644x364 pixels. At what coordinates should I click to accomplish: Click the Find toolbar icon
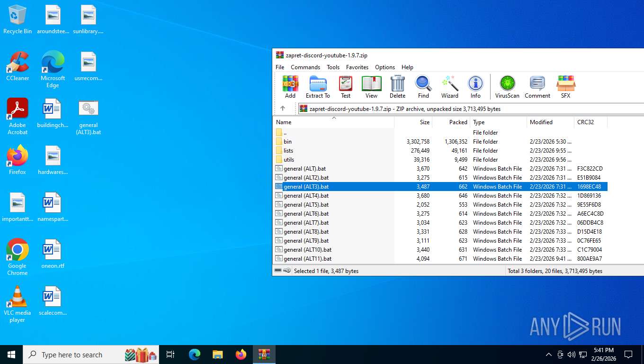coord(423,87)
